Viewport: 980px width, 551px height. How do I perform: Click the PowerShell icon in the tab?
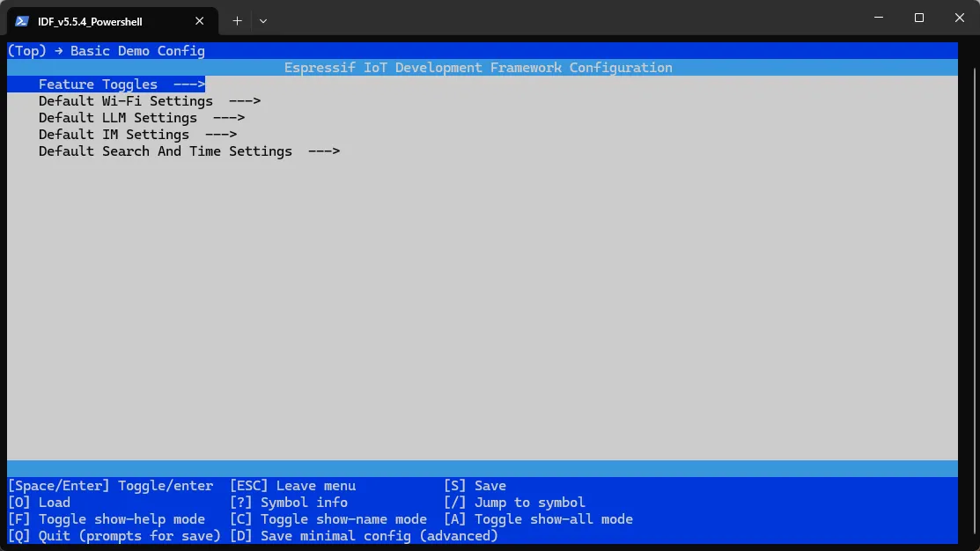pyautogui.click(x=22, y=21)
